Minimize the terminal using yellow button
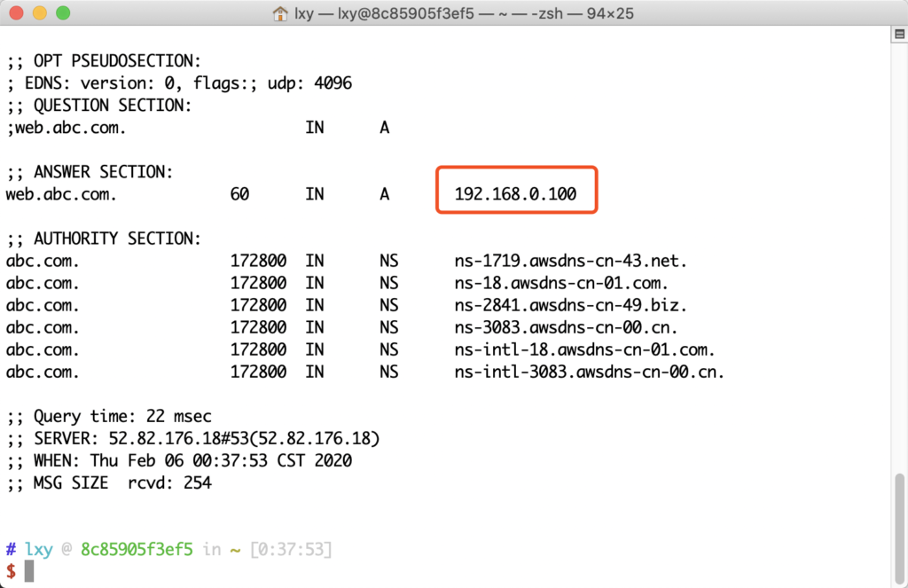Viewport: 908px width, 588px height. pyautogui.click(x=40, y=14)
